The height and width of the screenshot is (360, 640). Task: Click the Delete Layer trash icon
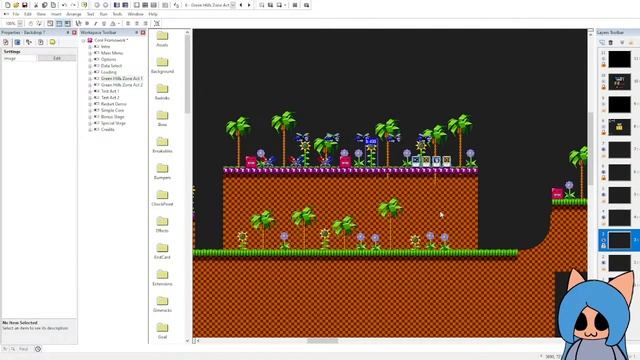point(611,42)
